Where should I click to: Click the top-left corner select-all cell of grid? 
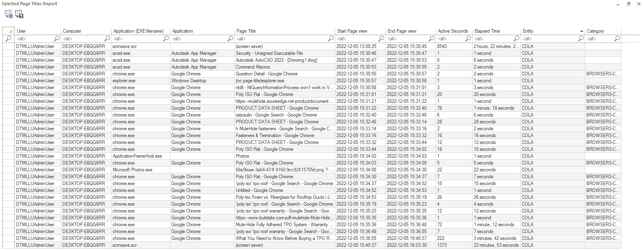(x=8, y=31)
